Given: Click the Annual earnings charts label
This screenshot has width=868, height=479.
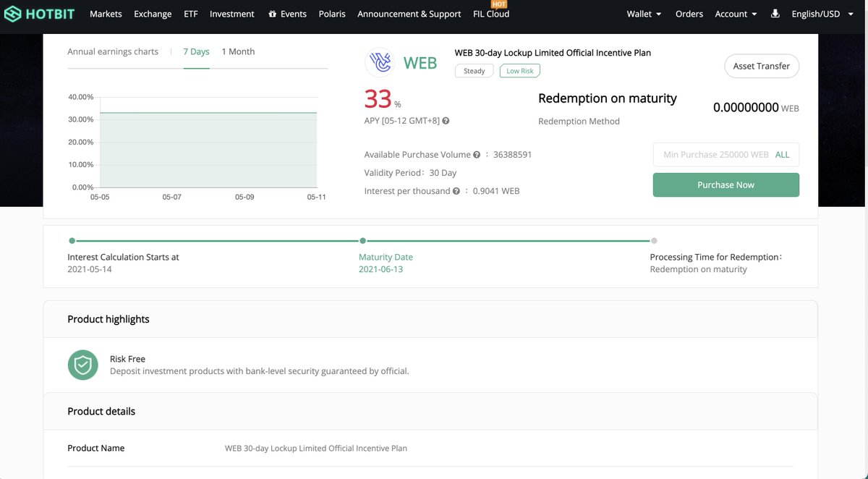Looking at the screenshot, I should [x=113, y=52].
